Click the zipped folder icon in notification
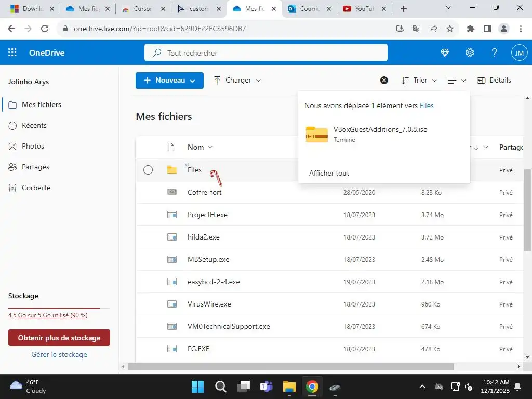 tap(316, 135)
